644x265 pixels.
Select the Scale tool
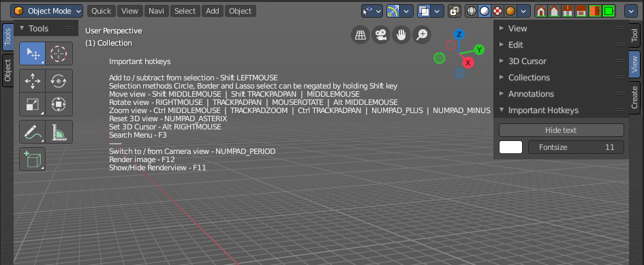[x=33, y=104]
